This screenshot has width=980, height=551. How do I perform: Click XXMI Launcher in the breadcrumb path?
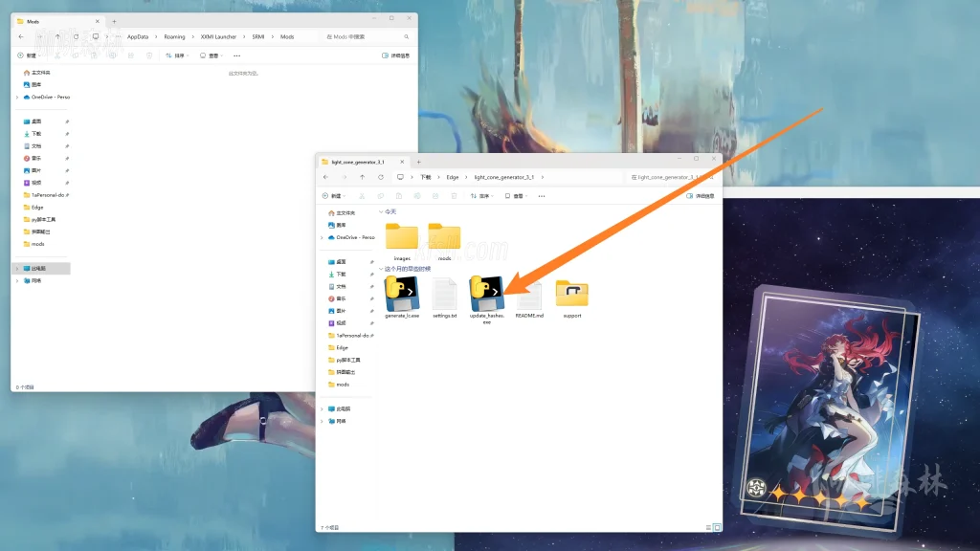[x=218, y=36]
